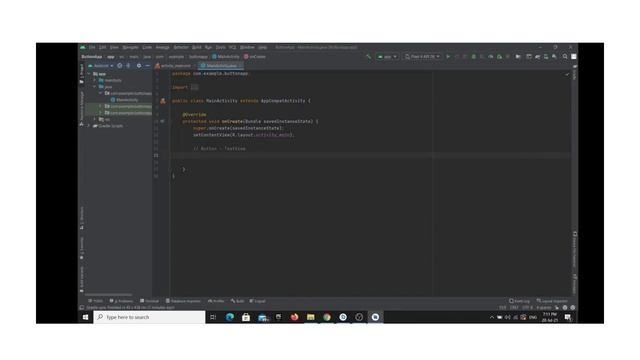Open the File menu
The height and width of the screenshot is (360, 640).
coord(92,47)
